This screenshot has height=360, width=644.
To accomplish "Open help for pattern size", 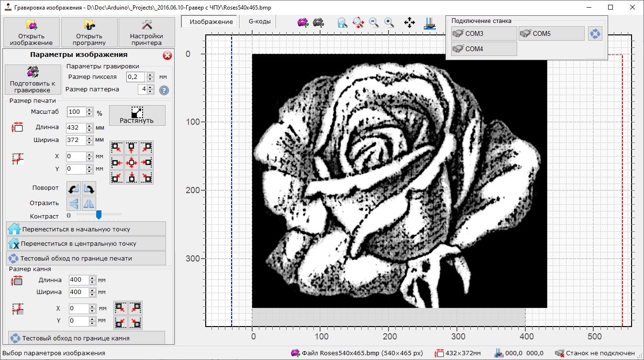I will (164, 90).
